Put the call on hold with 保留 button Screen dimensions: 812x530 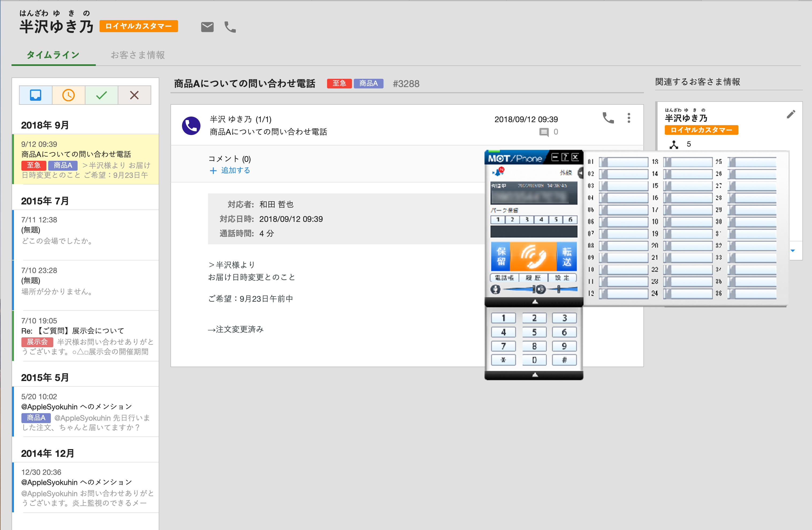(501, 257)
